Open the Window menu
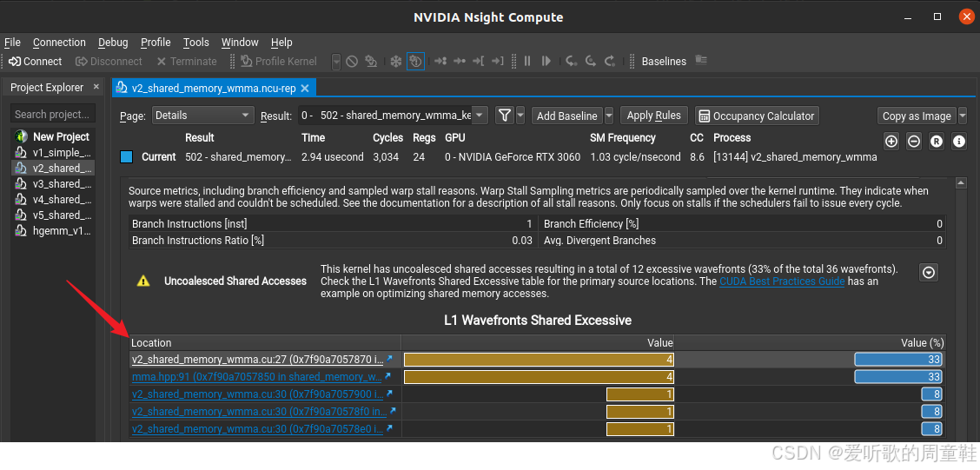 point(240,43)
